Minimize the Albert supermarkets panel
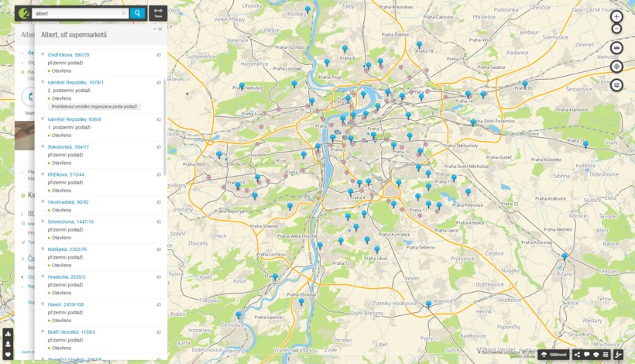This screenshot has width=635, height=364. 153,29
